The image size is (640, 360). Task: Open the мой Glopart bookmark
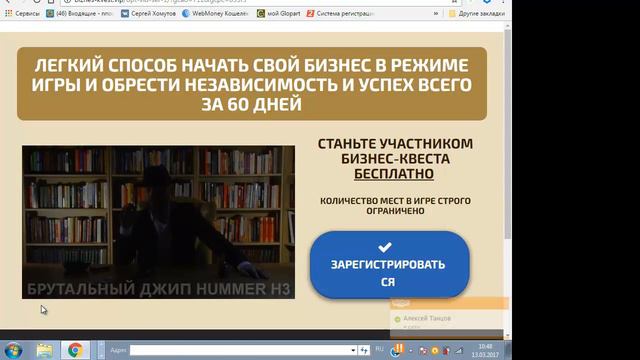point(279,13)
